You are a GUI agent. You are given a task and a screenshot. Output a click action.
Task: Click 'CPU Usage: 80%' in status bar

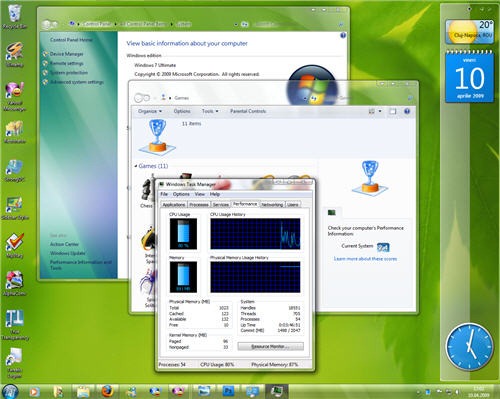tap(217, 365)
